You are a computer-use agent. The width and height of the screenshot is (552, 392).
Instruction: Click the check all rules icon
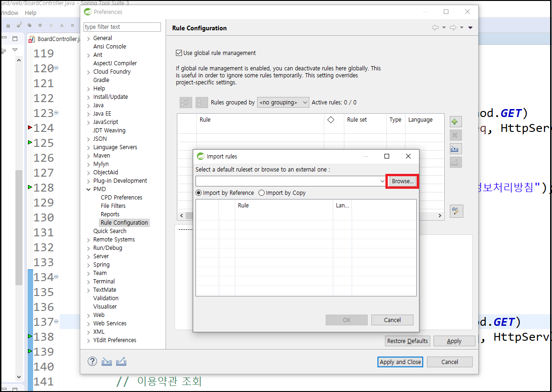[x=185, y=102]
